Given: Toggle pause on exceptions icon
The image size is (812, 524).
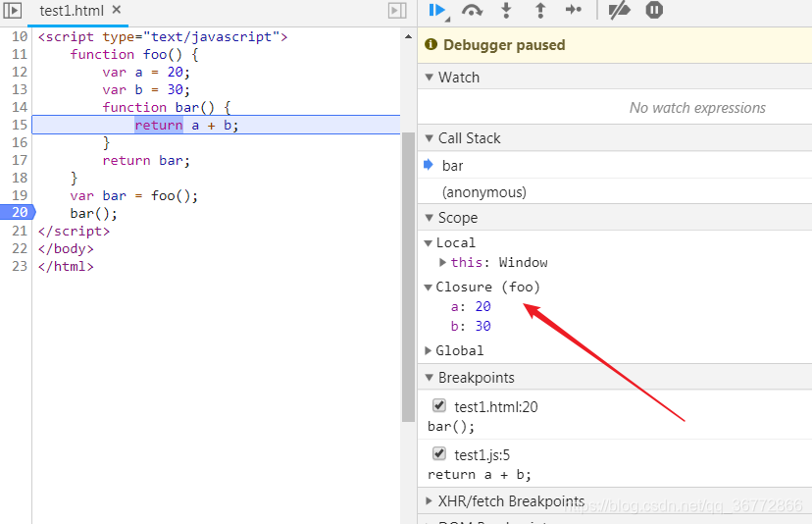Looking at the screenshot, I should click(654, 10).
